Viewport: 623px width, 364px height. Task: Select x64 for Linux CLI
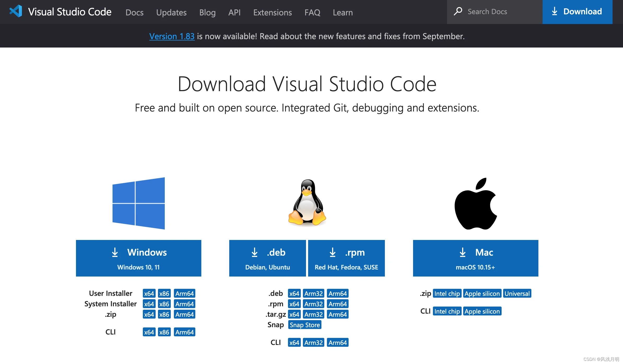click(x=294, y=343)
